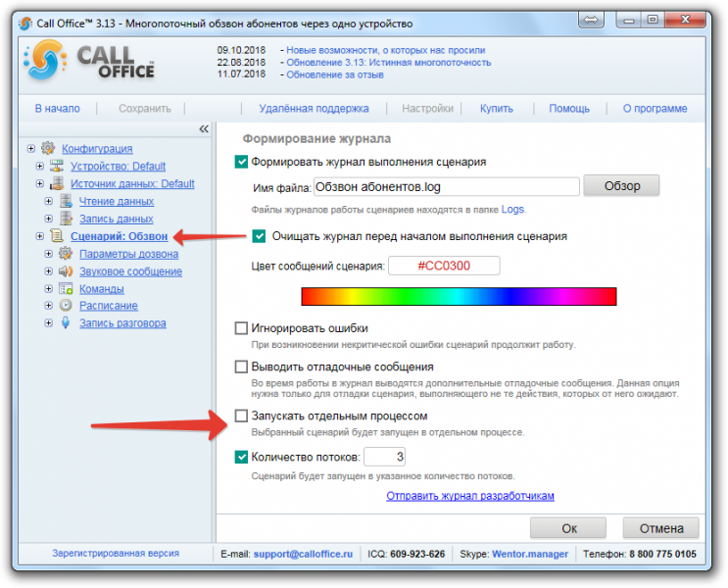
Task: Click the Параметры дозвона gear icon
Action: coord(66,254)
